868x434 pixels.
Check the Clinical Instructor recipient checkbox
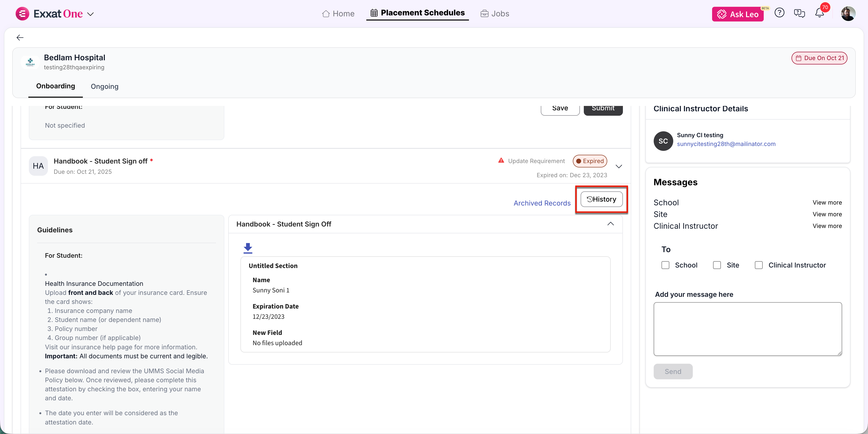[759, 265]
